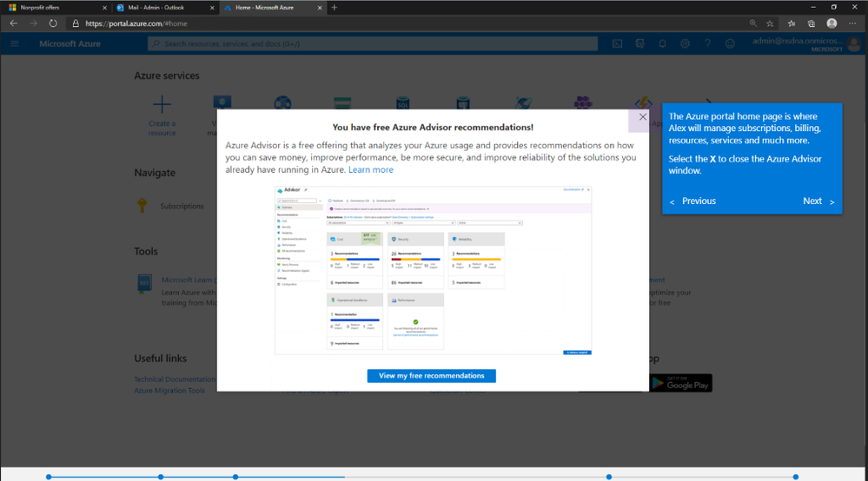Click the Create a resource plus icon
868x481 pixels.
click(162, 104)
